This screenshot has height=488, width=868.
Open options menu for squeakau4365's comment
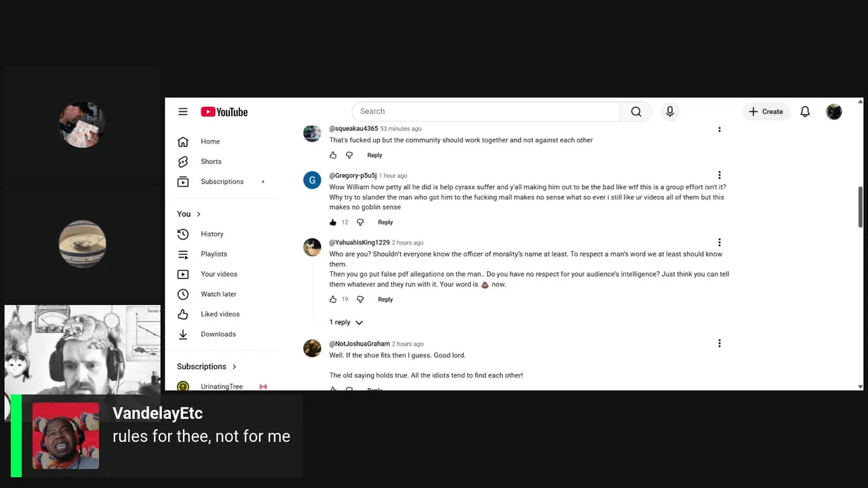pyautogui.click(x=719, y=129)
